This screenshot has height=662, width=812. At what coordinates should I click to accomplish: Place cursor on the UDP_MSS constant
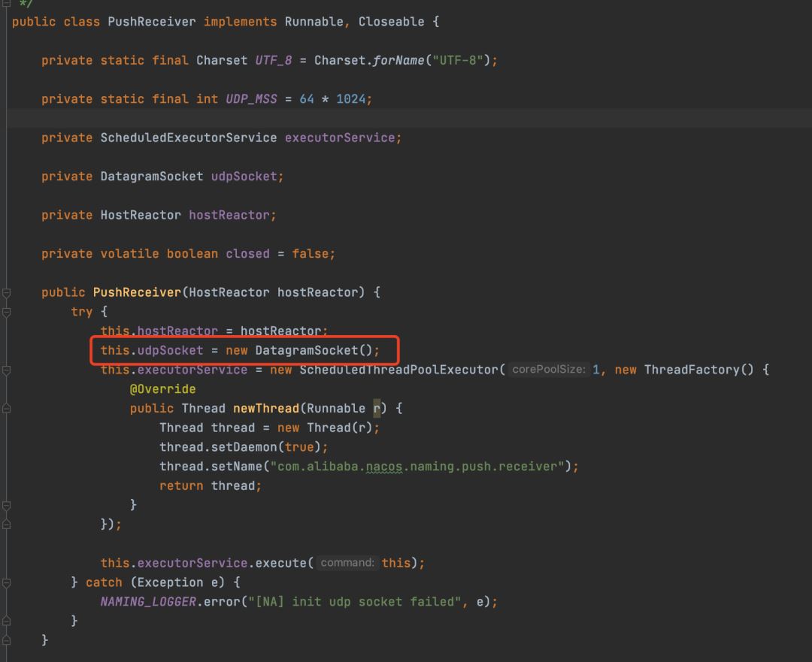[x=251, y=99]
